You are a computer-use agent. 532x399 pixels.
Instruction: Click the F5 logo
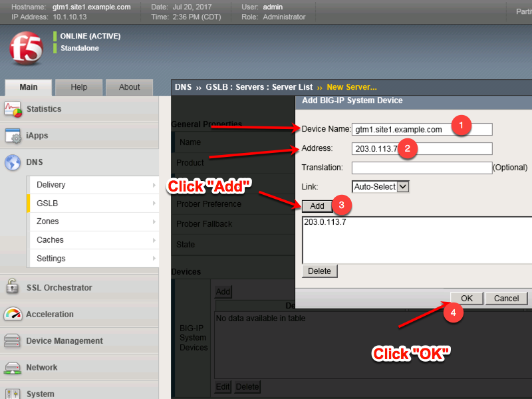[x=27, y=48]
